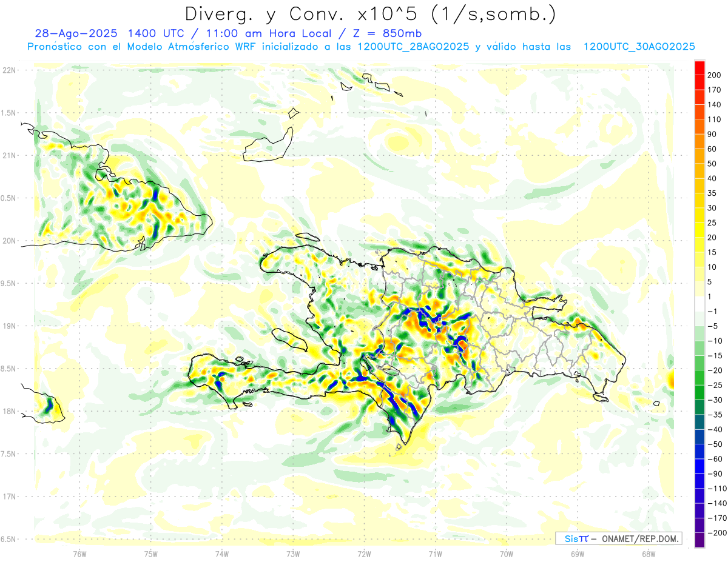Image resolution: width=728 pixels, height=562 pixels.
Task: Click the red top swatch above 200
Action: (699, 67)
